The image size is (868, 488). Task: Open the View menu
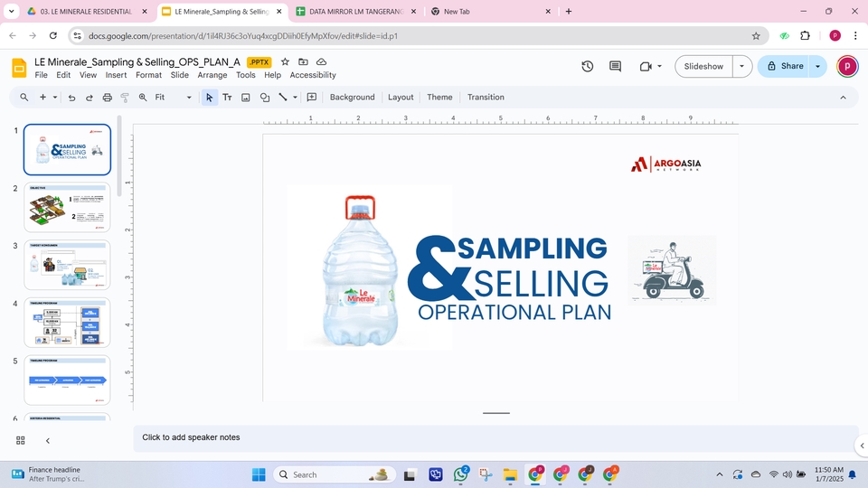point(88,75)
